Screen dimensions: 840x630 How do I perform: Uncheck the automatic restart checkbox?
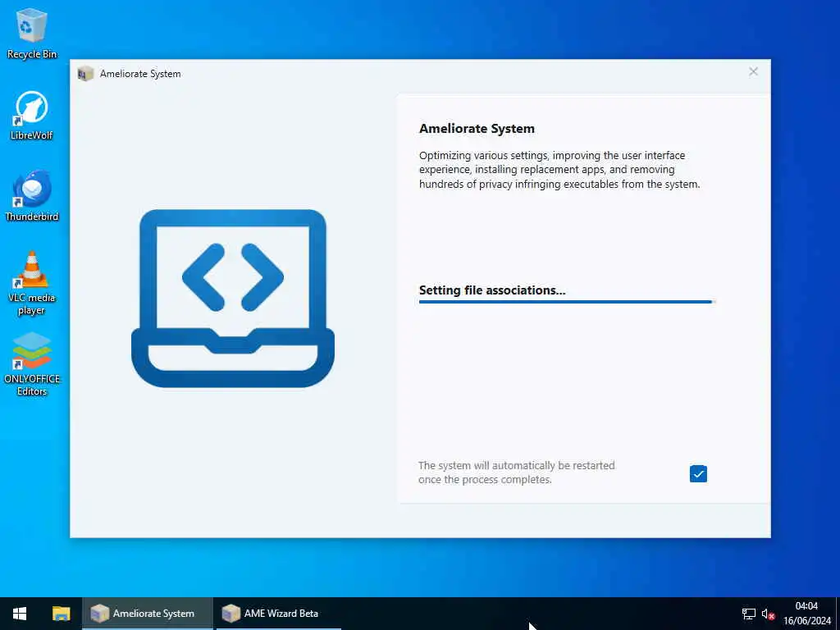(x=698, y=473)
